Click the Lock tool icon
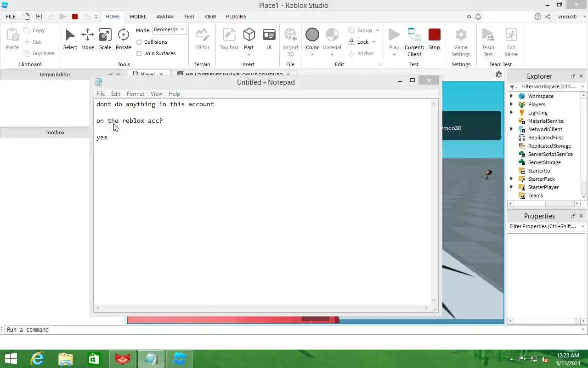 point(351,42)
